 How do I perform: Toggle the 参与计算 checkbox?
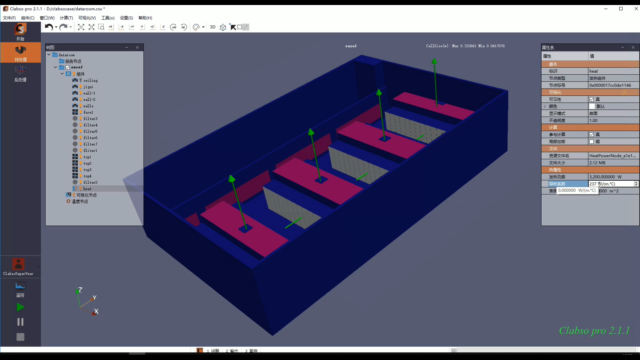[591, 134]
